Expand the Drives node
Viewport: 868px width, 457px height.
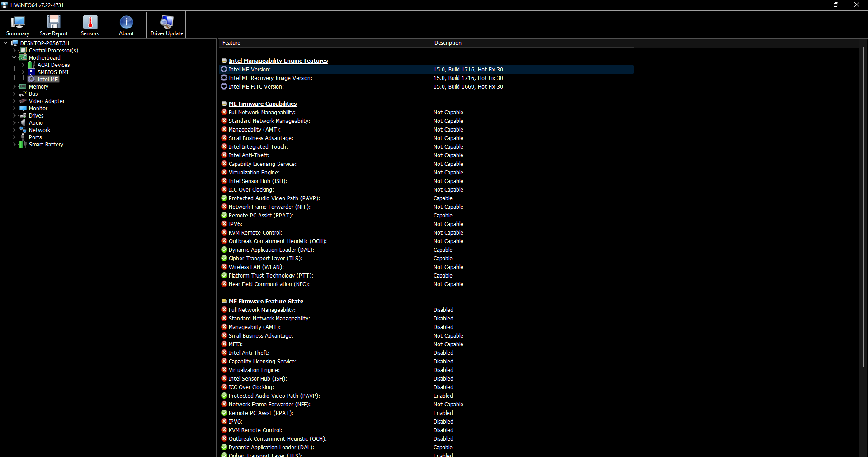pos(14,115)
